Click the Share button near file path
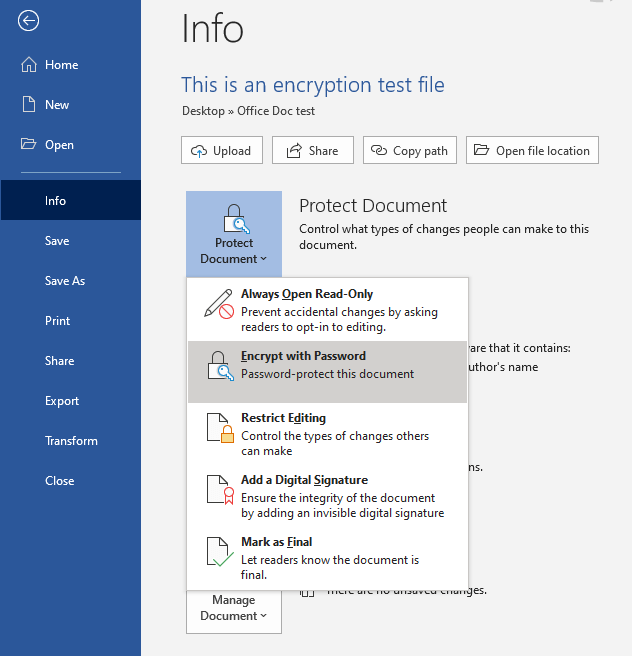 313,150
